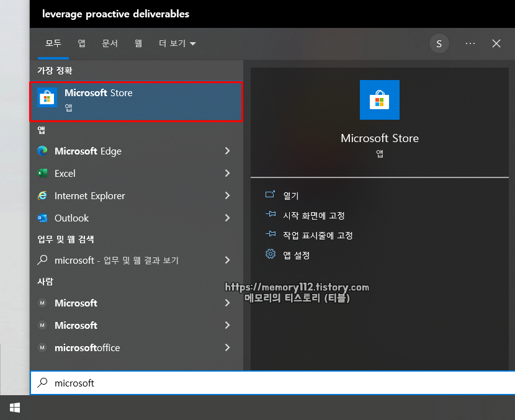Open the 더 보기 dropdown
This screenshot has height=420, width=515.
click(177, 43)
